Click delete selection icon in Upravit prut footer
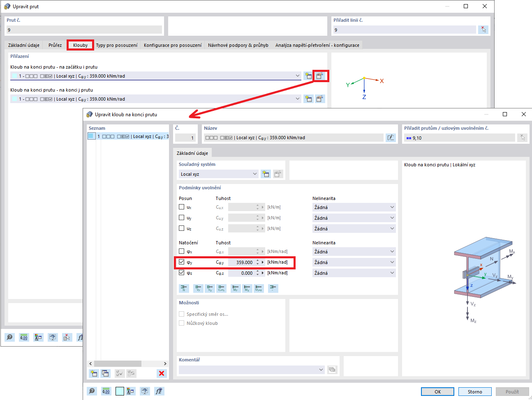This screenshot has height=400, width=532. pos(67,337)
